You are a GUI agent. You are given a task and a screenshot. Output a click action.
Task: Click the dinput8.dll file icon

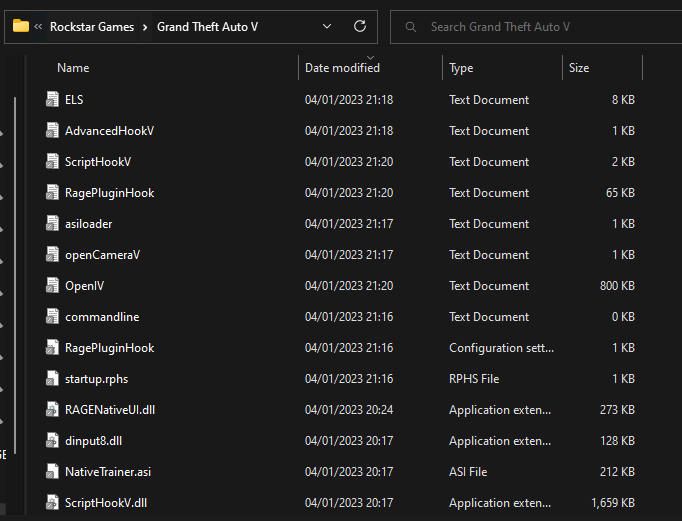(54, 441)
